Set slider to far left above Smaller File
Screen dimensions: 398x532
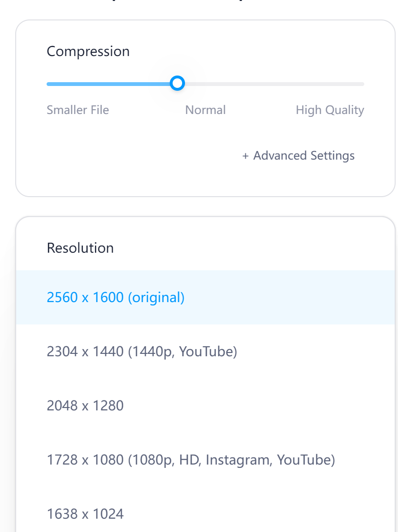pos(49,84)
